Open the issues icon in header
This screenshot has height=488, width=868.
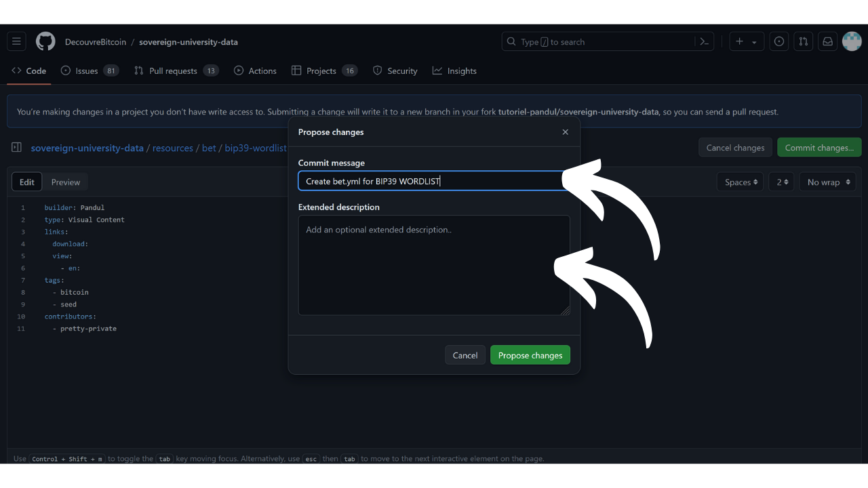(779, 41)
